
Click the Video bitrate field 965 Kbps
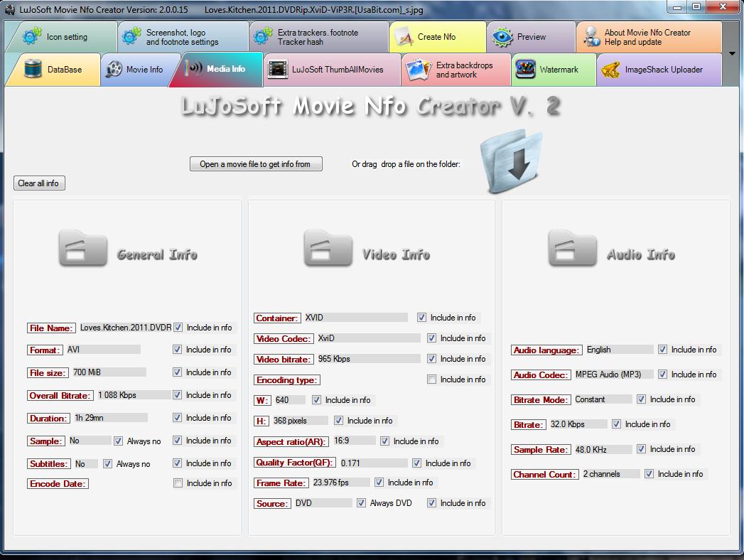pyautogui.click(x=368, y=359)
